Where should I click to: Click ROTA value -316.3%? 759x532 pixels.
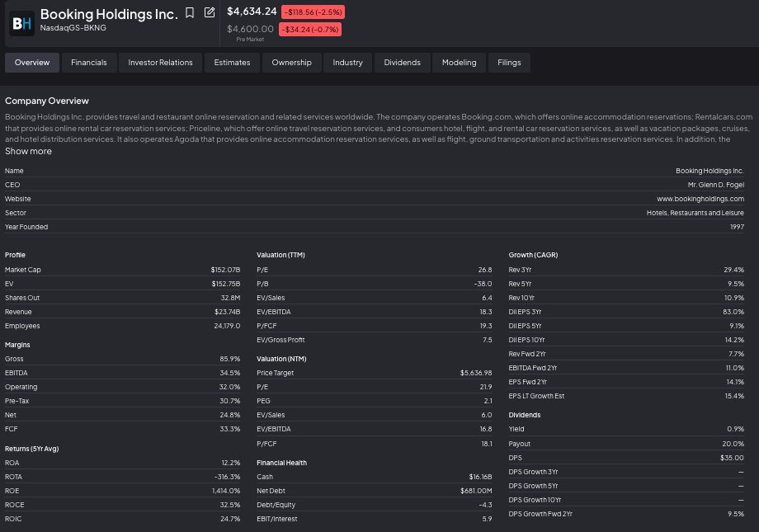[x=227, y=477]
